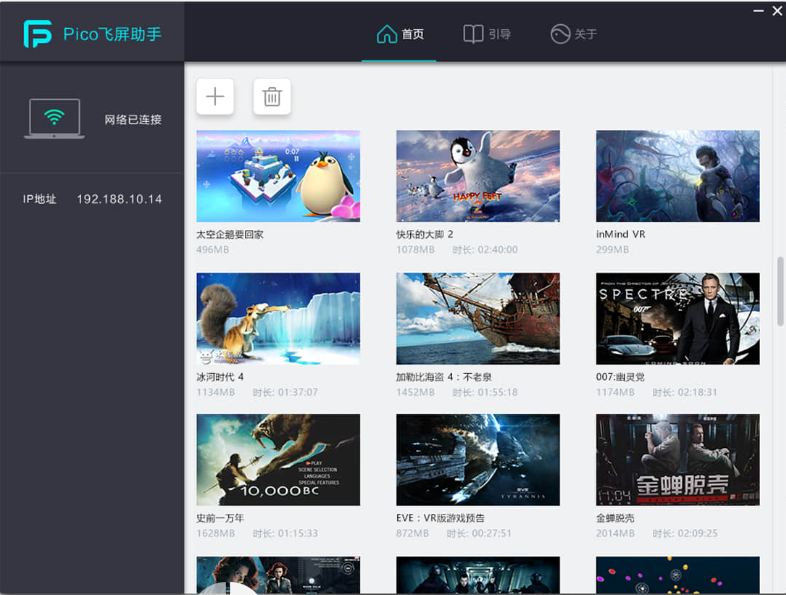The height and width of the screenshot is (595, 786).
Task: Click the 时长: 01:37:07 duration
Action: 285,392
